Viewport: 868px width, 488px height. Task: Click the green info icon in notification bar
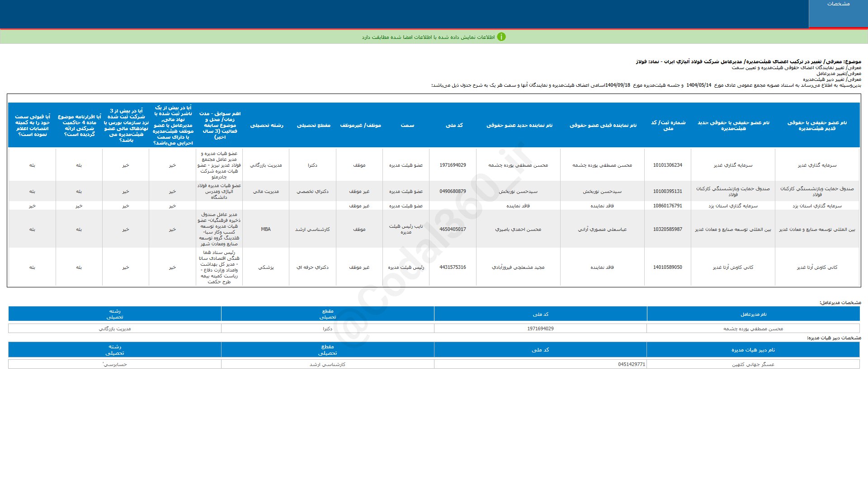[x=501, y=37]
